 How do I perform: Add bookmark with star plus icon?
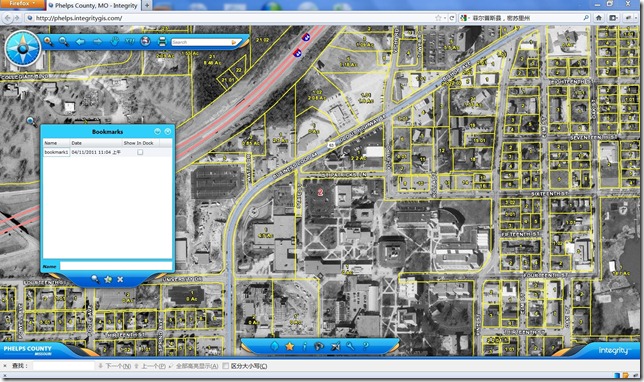[108, 279]
